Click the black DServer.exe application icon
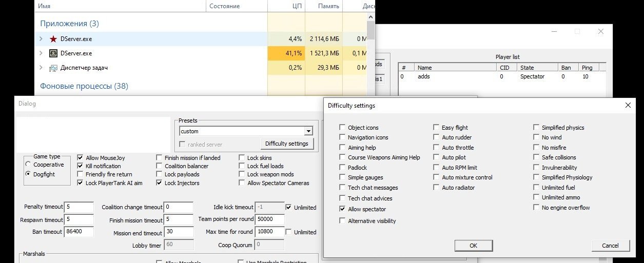Image resolution: width=644 pixels, height=263 pixels. point(53,53)
